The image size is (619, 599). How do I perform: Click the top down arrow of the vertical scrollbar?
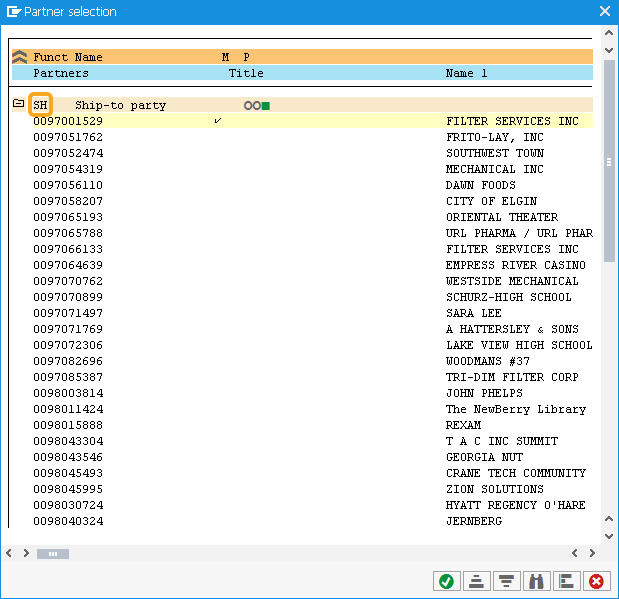(x=609, y=50)
